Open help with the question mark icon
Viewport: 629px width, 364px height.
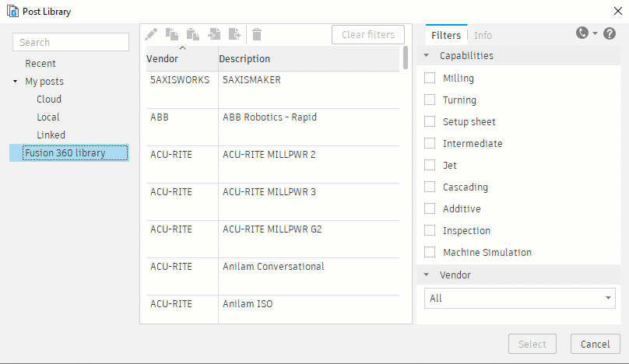[x=610, y=33]
